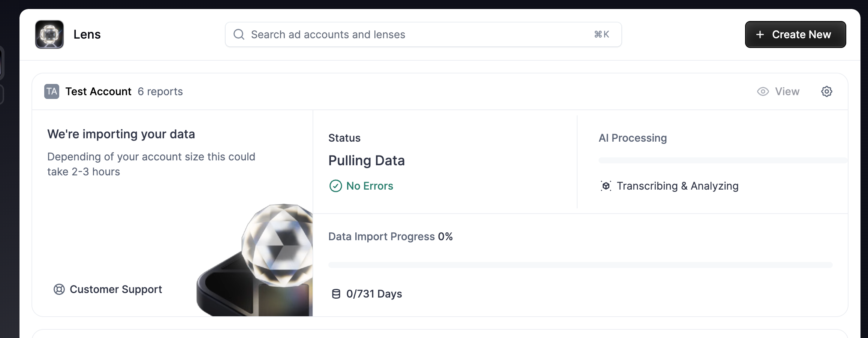
Task: Click the No Errors checkmark icon
Action: [335, 186]
